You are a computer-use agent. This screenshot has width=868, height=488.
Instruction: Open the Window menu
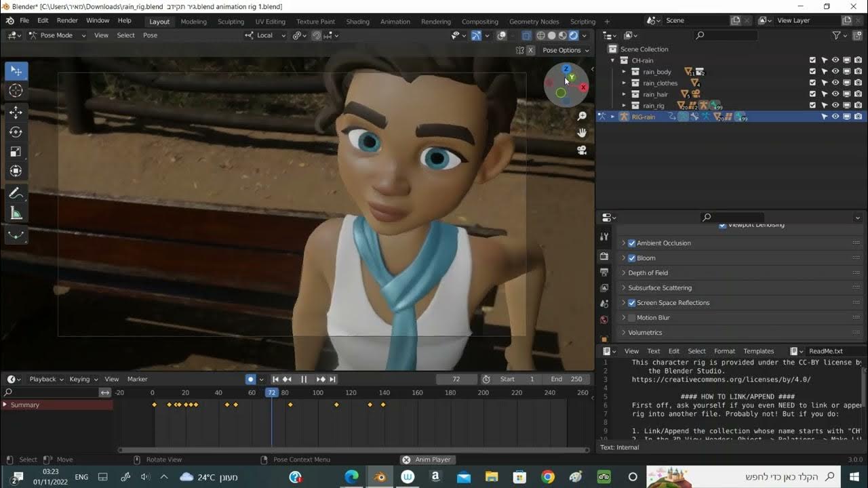[x=98, y=20]
